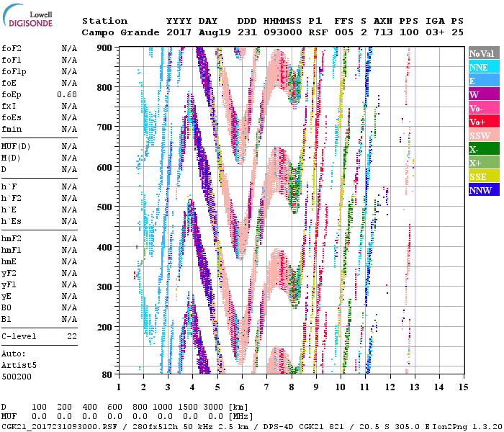Image resolution: width=504 pixels, height=432 pixels.
Task: Click the foEp value 0.68
Action: (x=67, y=95)
